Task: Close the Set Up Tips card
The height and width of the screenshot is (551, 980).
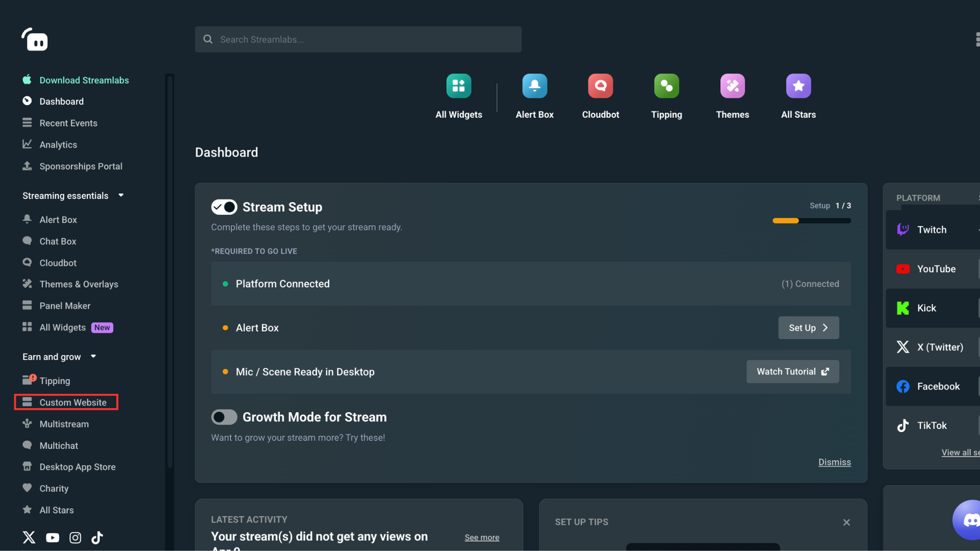Action: [x=846, y=522]
